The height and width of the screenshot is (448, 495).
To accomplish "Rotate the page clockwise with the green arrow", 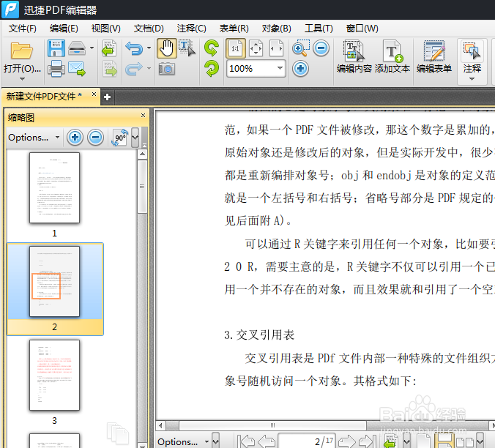I will 211,69.
